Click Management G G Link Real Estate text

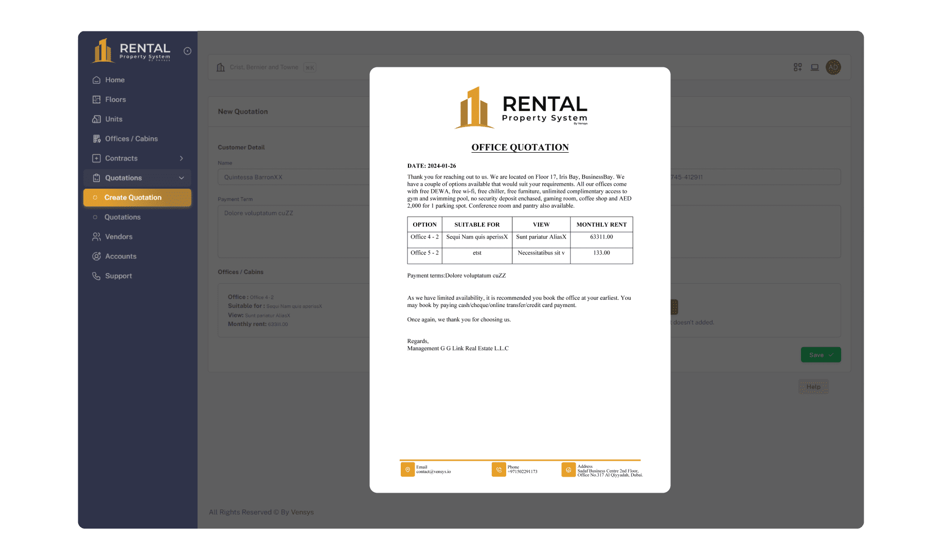(x=458, y=349)
